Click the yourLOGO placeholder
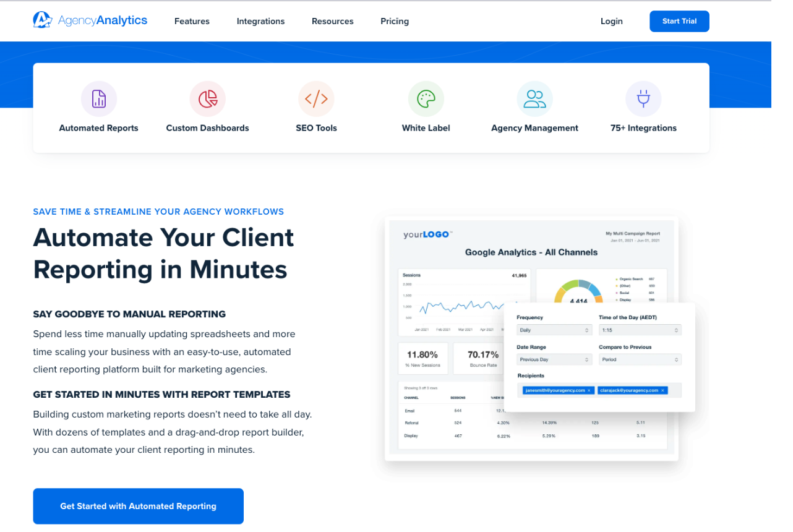 click(428, 234)
